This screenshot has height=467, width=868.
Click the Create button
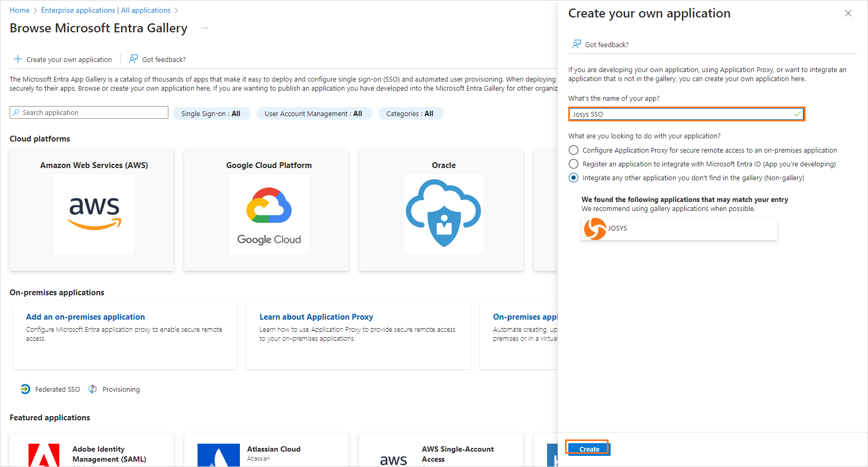(589, 449)
